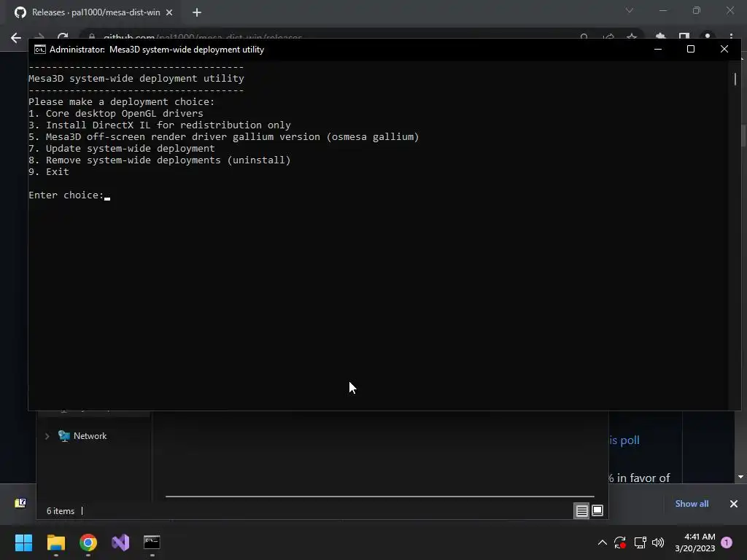Click the sync status tray icon
The height and width of the screenshot is (560, 747).
coord(620,542)
